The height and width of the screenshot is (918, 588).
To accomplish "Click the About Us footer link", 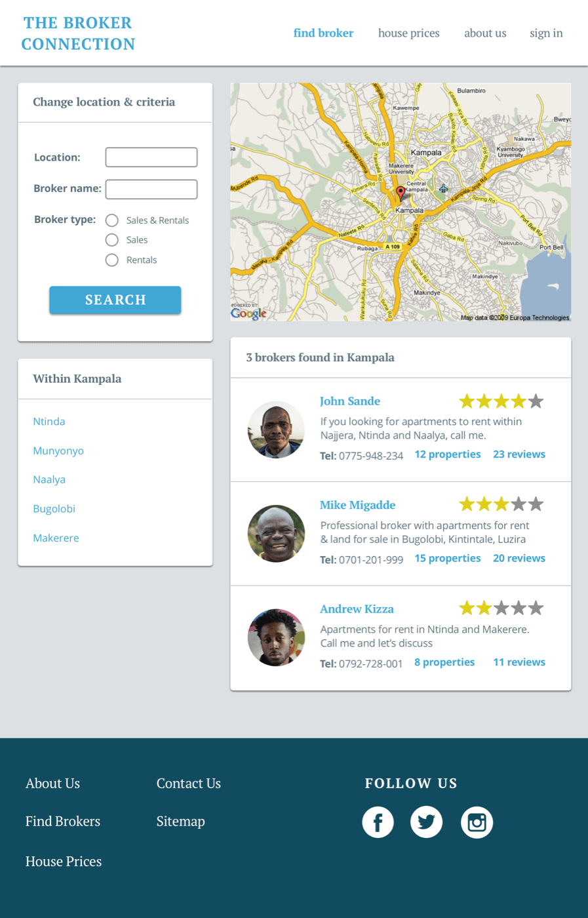I will pos(52,783).
